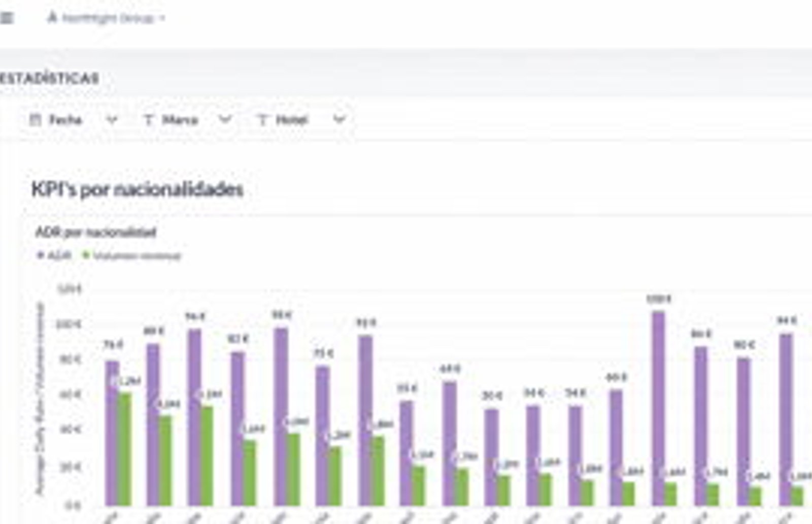Click the KPI's por nacionalidades title

pyautogui.click(x=138, y=189)
